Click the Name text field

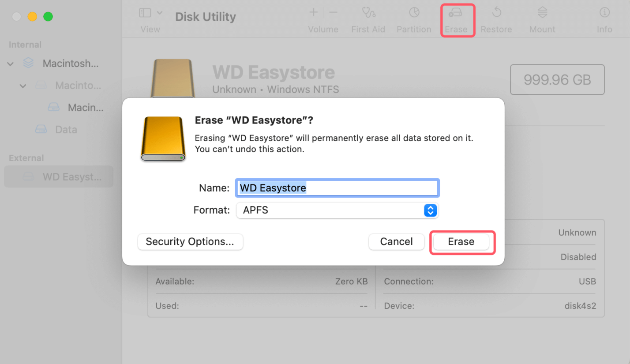pyautogui.click(x=337, y=188)
